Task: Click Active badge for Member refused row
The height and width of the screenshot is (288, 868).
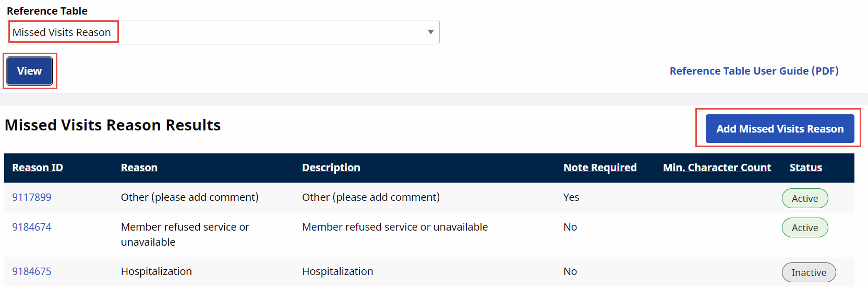Action: click(x=804, y=227)
